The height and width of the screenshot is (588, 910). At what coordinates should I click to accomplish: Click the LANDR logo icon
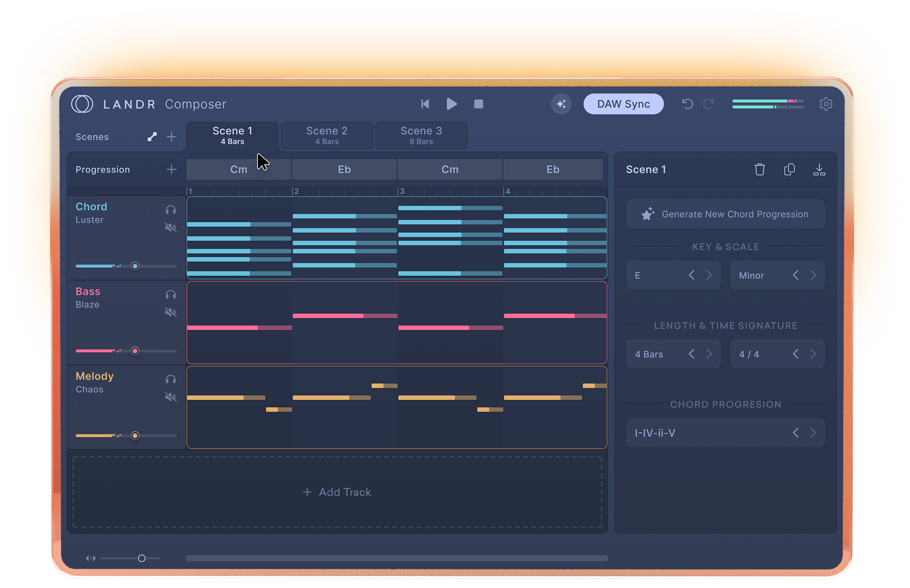[x=82, y=104]
